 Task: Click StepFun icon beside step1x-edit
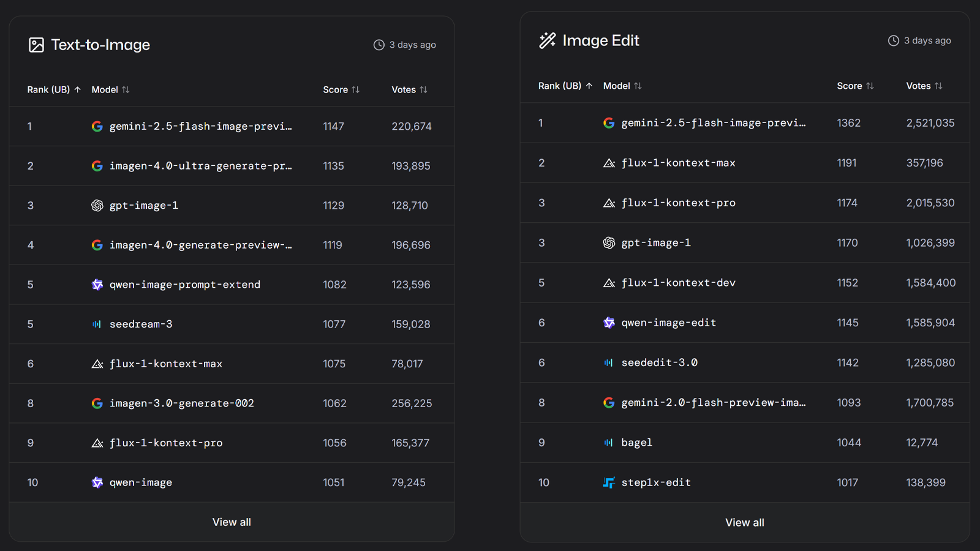[x=609, y=482]
